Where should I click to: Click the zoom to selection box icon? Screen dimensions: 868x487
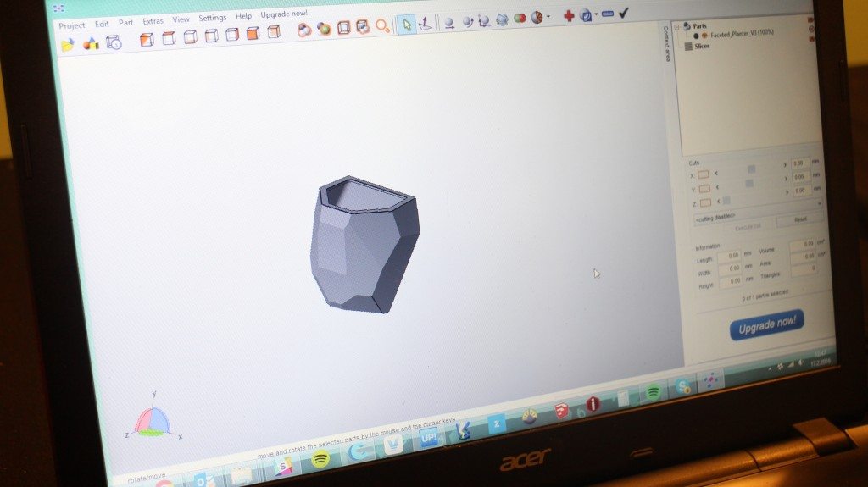click(363, 26)
